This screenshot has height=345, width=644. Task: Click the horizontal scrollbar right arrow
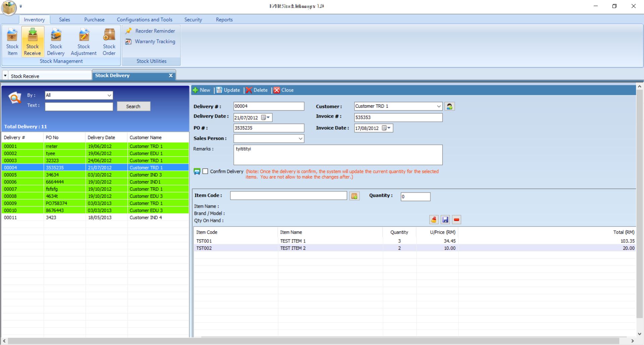633,341
